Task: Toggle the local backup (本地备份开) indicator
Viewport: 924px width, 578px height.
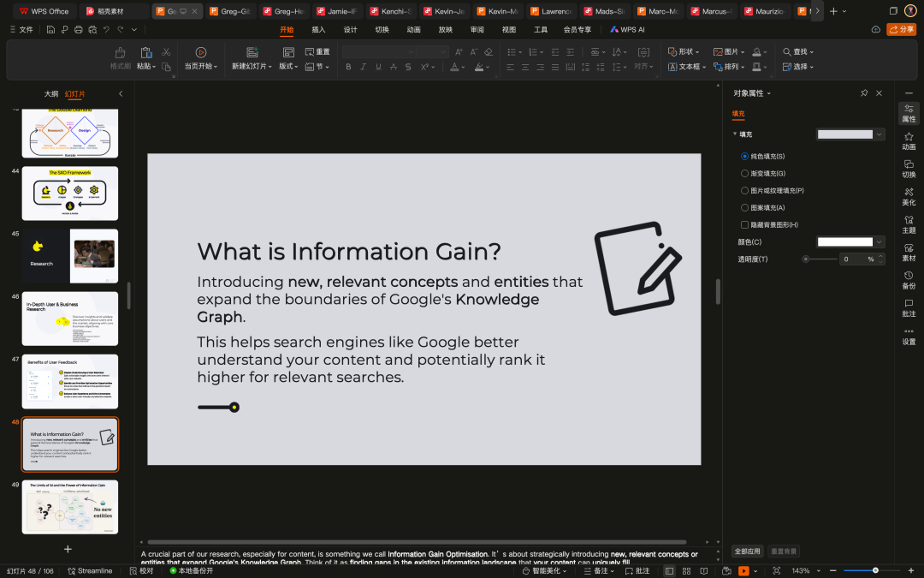Action: click(x=191, y=571)
